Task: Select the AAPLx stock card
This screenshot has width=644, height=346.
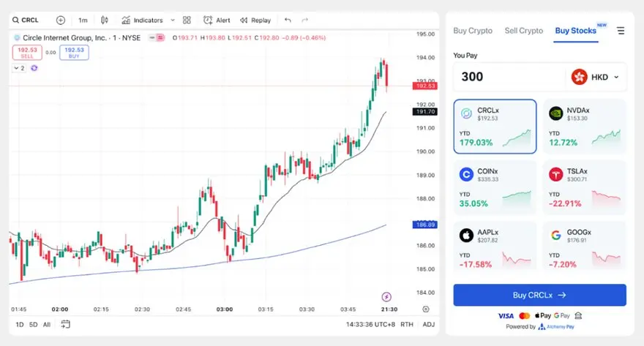Action: (x=495, y=247)
